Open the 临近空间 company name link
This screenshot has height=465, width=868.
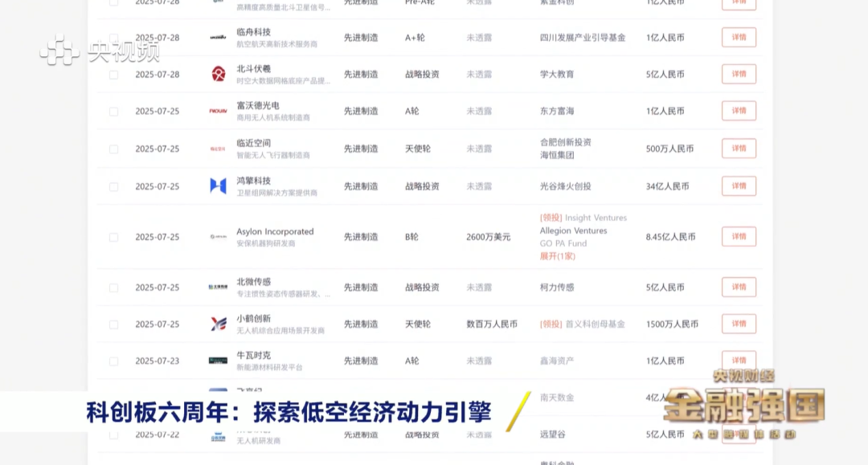point(253,143)
